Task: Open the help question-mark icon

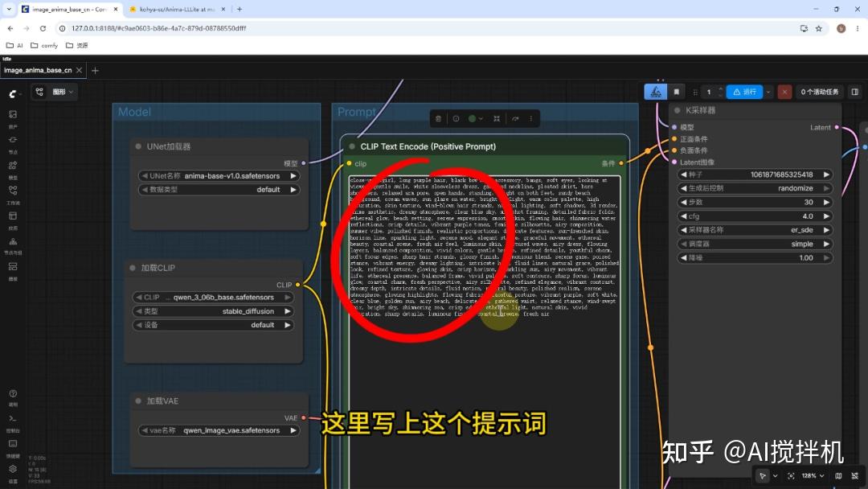Action: [x=13, y=394]
